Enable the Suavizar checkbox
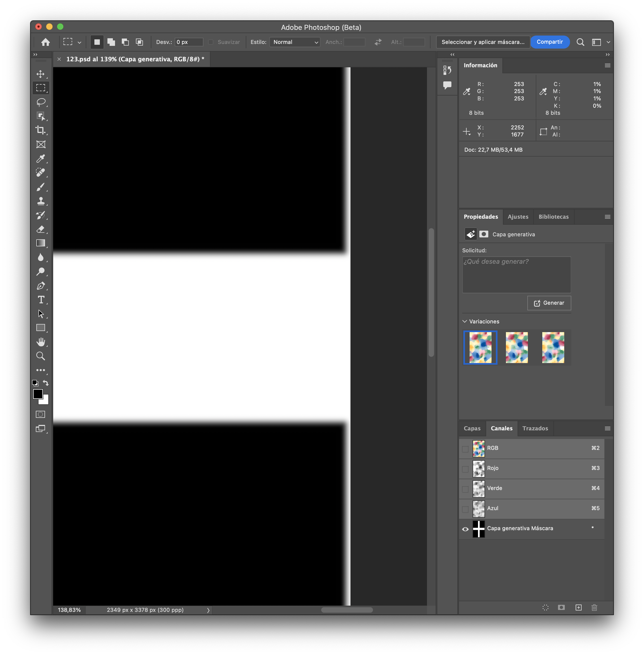Image resolution: width=644 pixels, height=655 pixels. pos(211,42)
